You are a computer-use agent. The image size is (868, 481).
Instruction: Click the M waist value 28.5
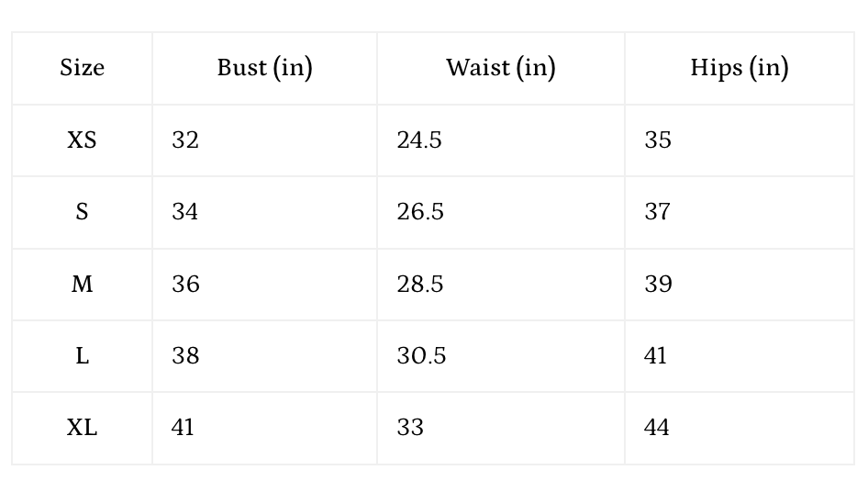[x=420, y=284]
